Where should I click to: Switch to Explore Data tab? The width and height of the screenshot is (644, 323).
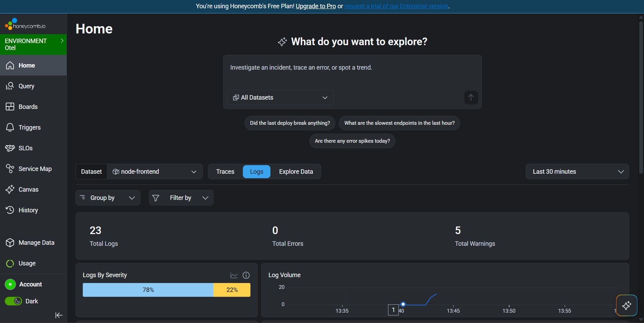click(296, 172)
